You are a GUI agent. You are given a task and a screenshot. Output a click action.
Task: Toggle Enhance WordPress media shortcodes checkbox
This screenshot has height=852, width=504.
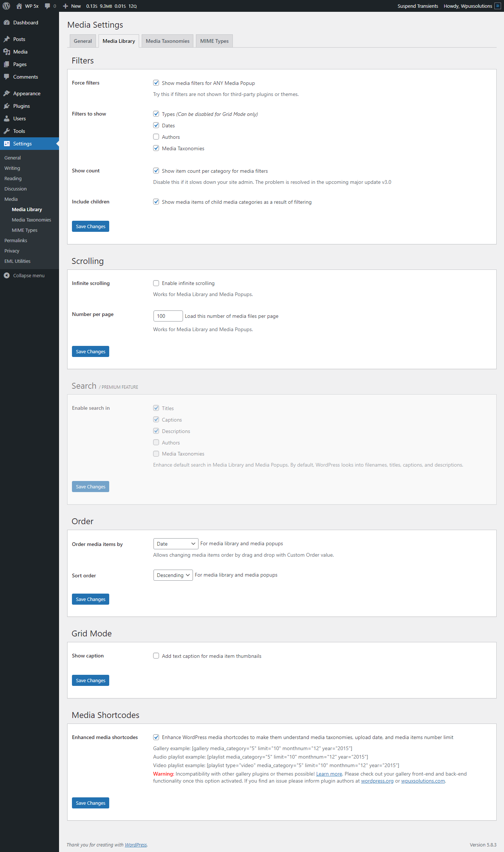pos(156,737)
